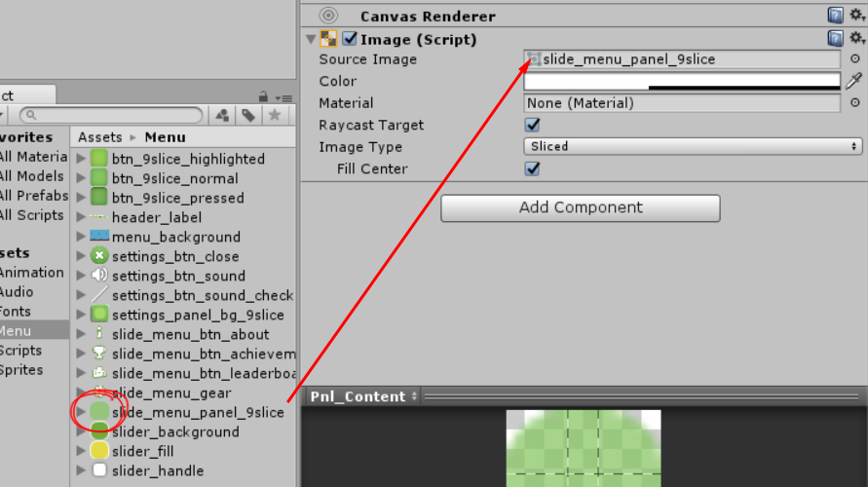Pick color with the eyedropper icon
The width and height of the screenshot is (868, 487).
pos(854,81)
